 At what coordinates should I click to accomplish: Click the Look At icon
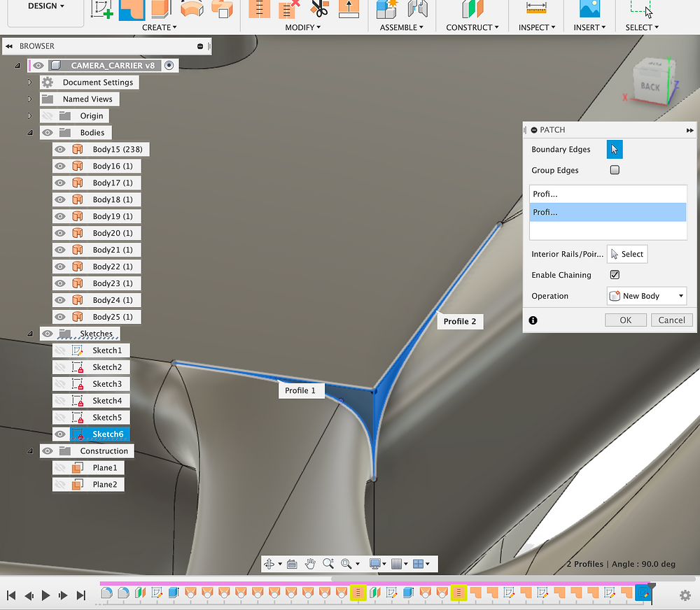[x=292, y=564]
